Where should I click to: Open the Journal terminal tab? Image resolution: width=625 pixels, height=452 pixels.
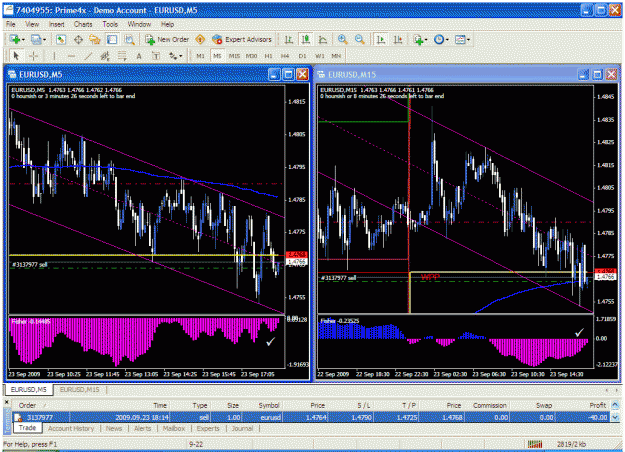[242, 428]
